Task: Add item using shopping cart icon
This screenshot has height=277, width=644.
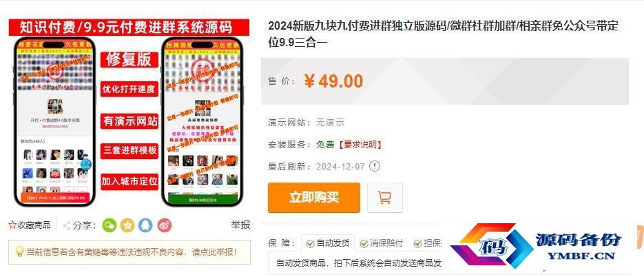Action: (x=385, y=198)
